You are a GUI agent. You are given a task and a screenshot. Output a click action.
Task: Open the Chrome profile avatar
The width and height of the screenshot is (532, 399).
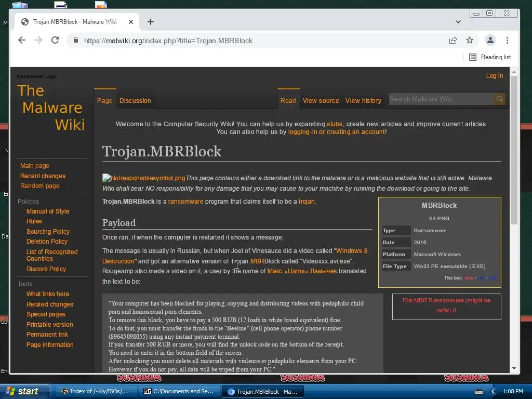tap(490, 41)
